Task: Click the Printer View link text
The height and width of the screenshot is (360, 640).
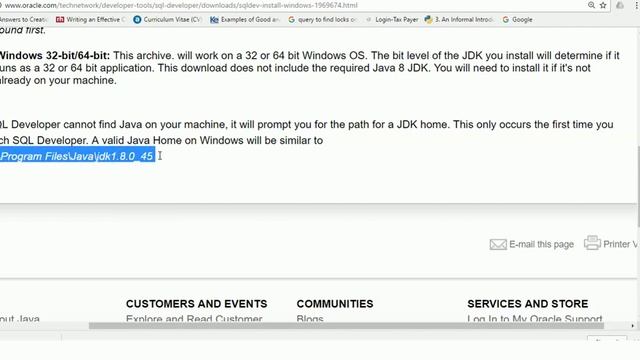Action: pos(621,244)
